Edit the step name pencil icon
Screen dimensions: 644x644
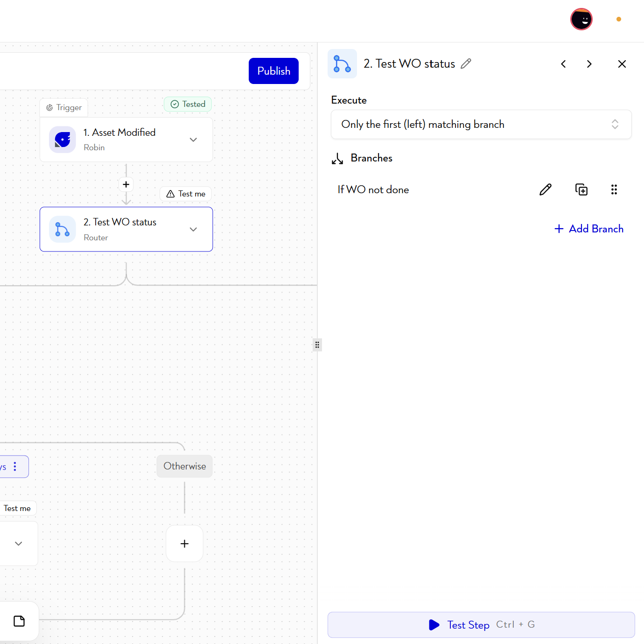466,64
